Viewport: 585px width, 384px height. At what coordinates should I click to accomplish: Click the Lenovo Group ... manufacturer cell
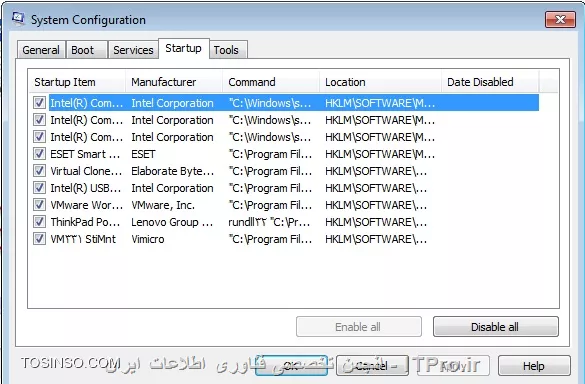click(x=172, y=222)
